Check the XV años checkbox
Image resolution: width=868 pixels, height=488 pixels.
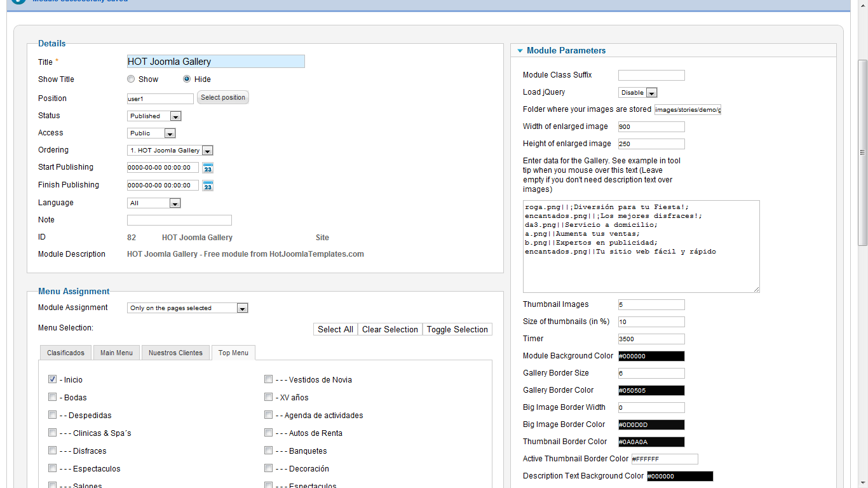pyautogui.click(x=269, y=397)
